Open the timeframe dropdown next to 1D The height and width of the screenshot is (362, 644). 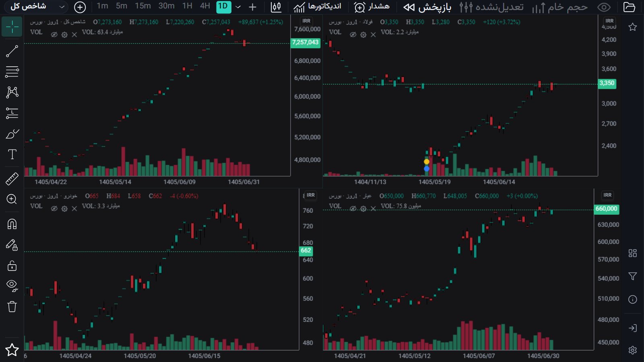click(238, 7)
